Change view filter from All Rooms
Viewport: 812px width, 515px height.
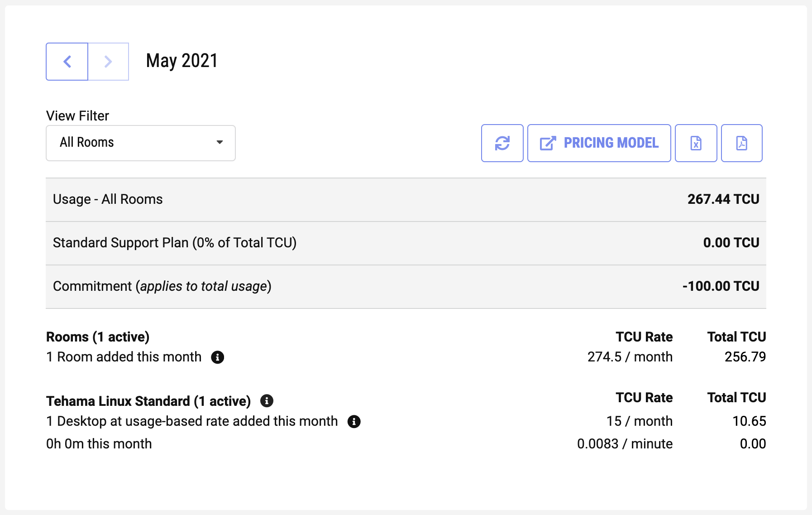[140, 143]
